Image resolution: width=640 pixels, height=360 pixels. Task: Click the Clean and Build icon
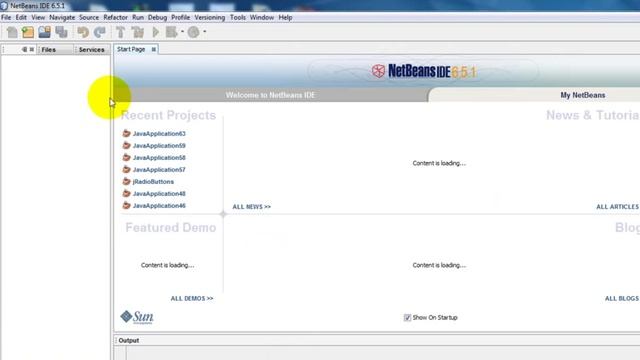coord(138,32)
